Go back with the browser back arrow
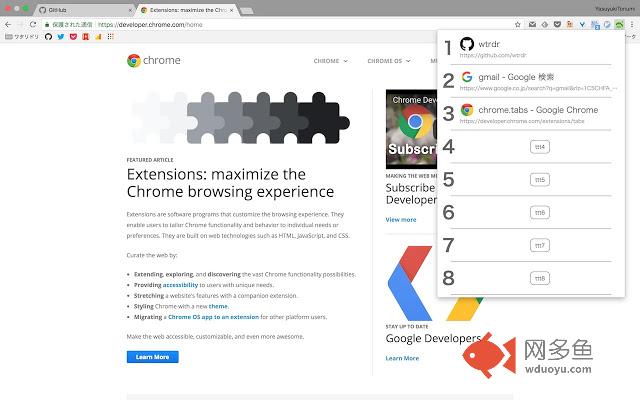Screen dimensions: 640x400 [x=8, y=24]
